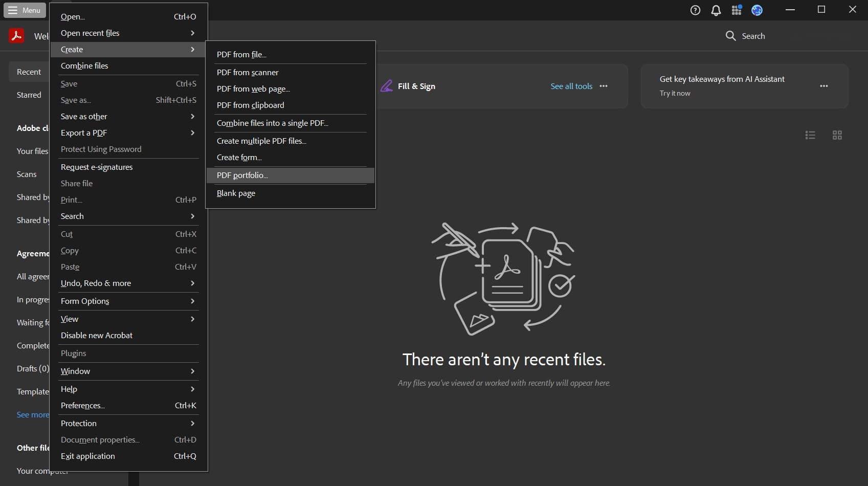Click the user profile avatar
This screenshot has height=486, width=868.
coord(757,10)
